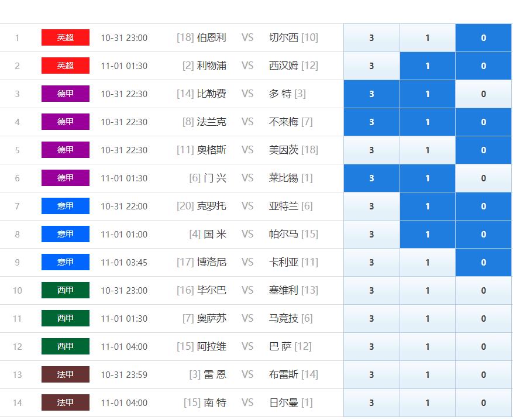Select option 0 for 南特 vs 日尔曼

pyautogui.click(x=483, y=403)
